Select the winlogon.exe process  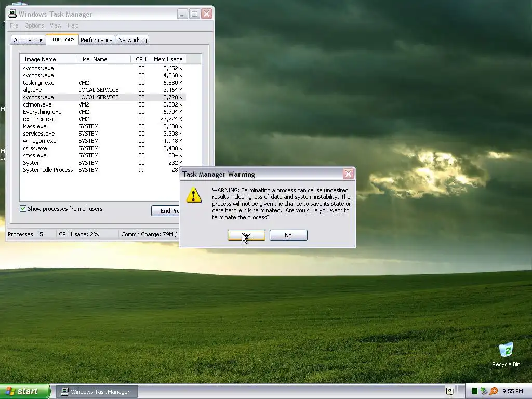(103, 141)
